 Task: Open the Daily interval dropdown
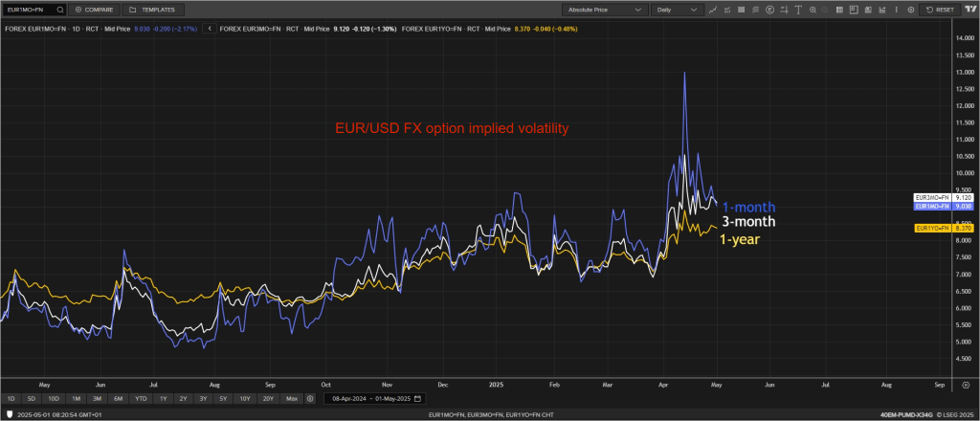coord(678,9)
